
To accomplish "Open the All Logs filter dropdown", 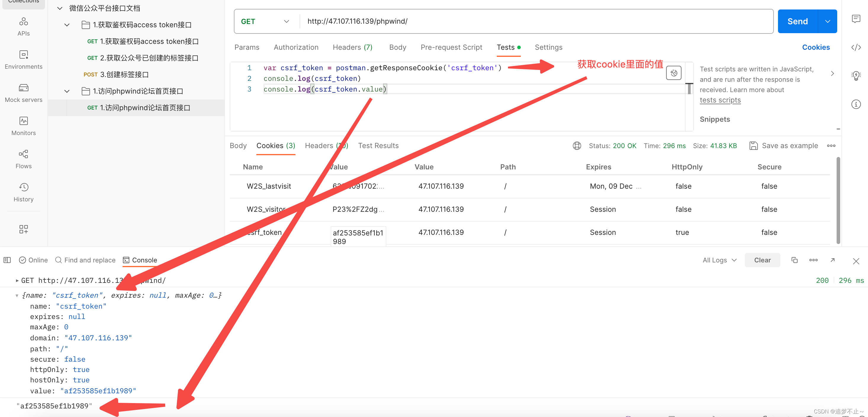I will [x=719, y=260].
